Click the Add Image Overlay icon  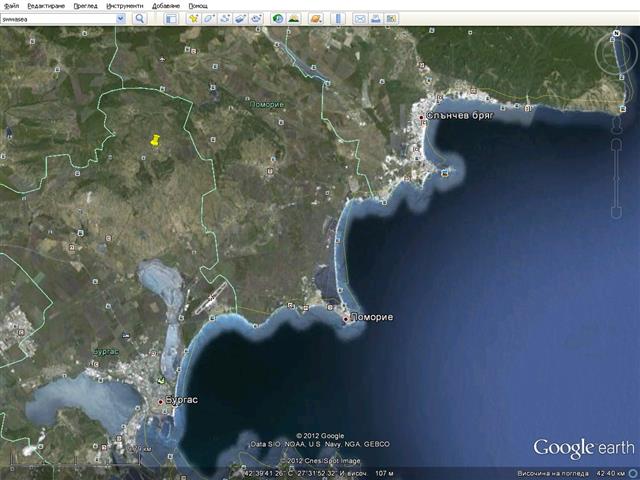pyautogui.click(x=242, y=18)
